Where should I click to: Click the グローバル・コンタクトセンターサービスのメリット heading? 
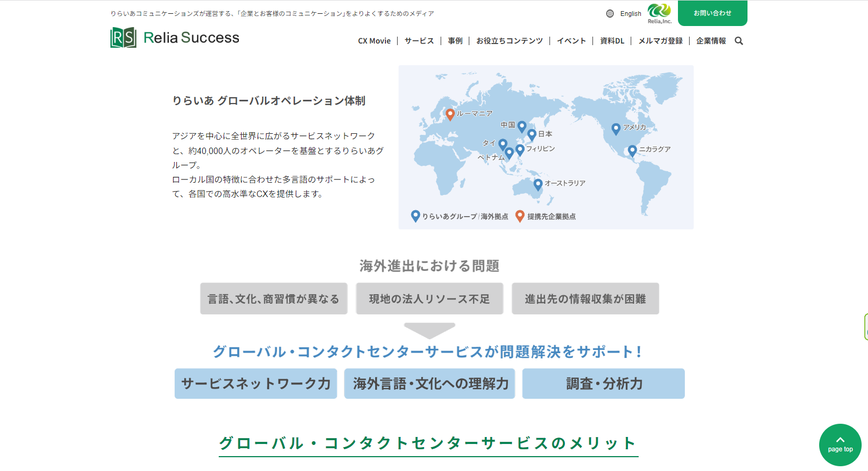pos(428,443)
